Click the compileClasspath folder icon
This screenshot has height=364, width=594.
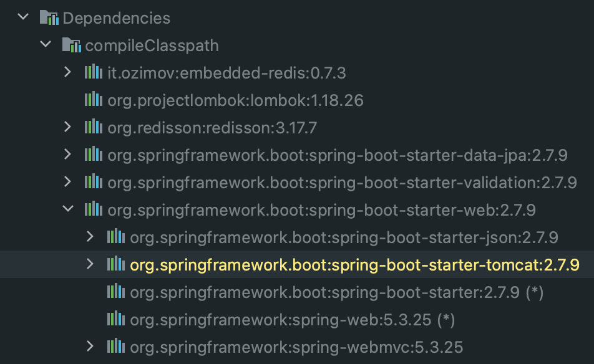pyautogui.click(x=72, y=45)
